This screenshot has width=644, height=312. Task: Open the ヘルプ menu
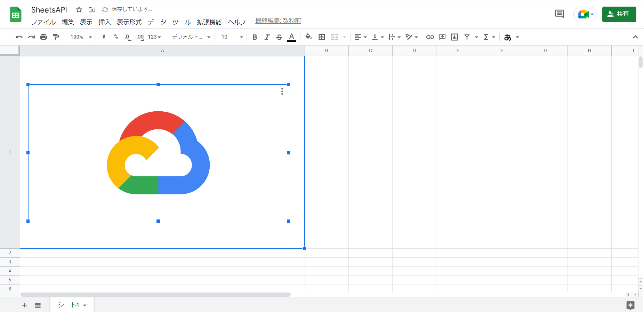point(237,22)
